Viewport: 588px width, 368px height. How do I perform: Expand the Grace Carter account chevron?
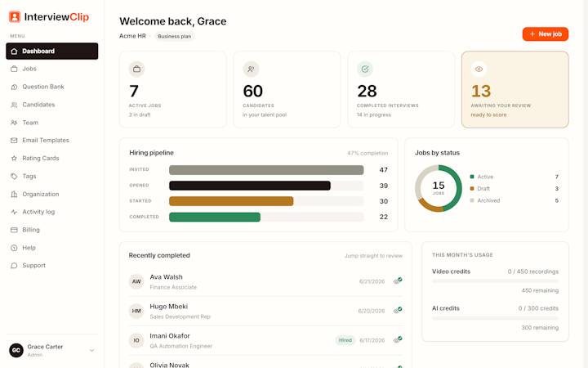tap(91, 350)
